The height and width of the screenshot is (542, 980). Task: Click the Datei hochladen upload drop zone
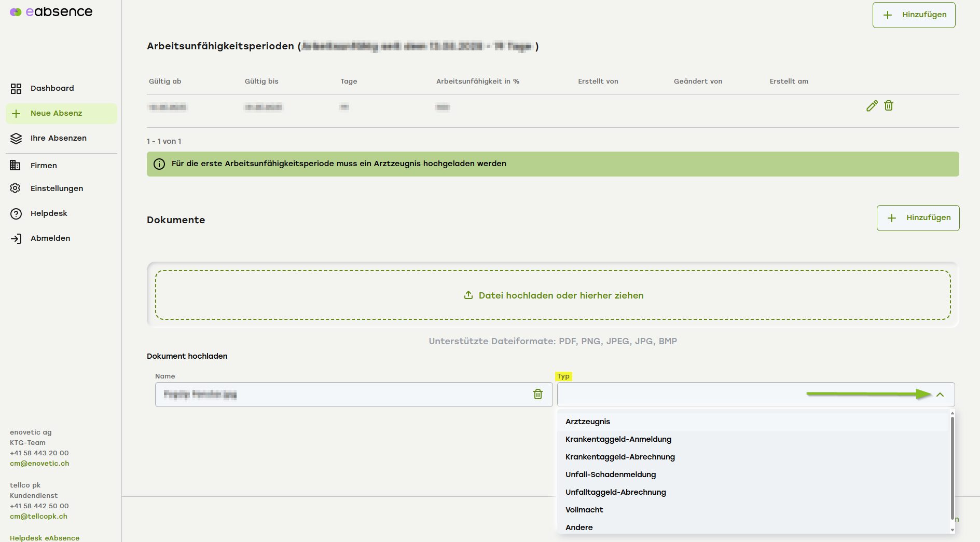(553, 295)
